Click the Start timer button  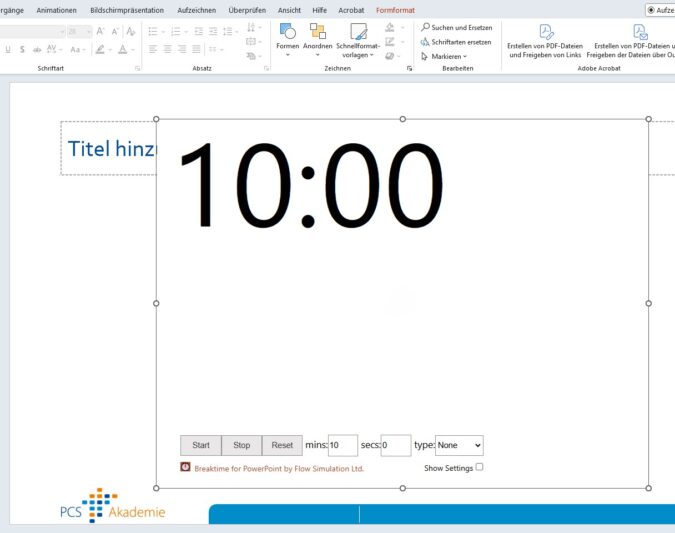(201, 445)
